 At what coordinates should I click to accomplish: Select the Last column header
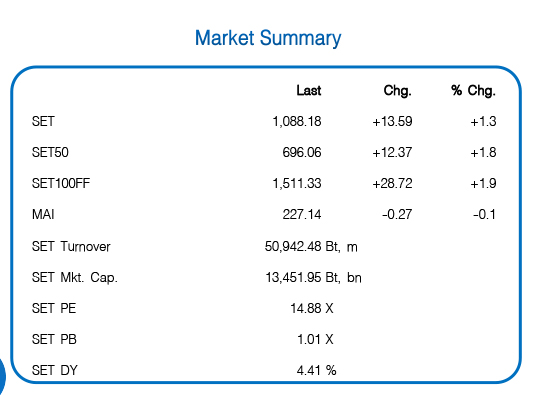point(308,91)
